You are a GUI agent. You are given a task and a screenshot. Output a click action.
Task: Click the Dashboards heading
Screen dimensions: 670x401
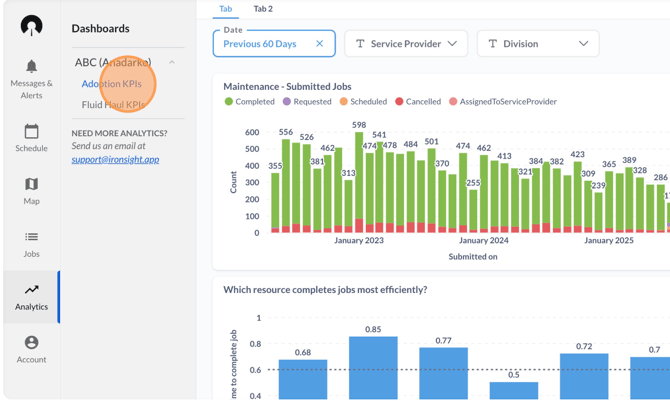(100, 28)
